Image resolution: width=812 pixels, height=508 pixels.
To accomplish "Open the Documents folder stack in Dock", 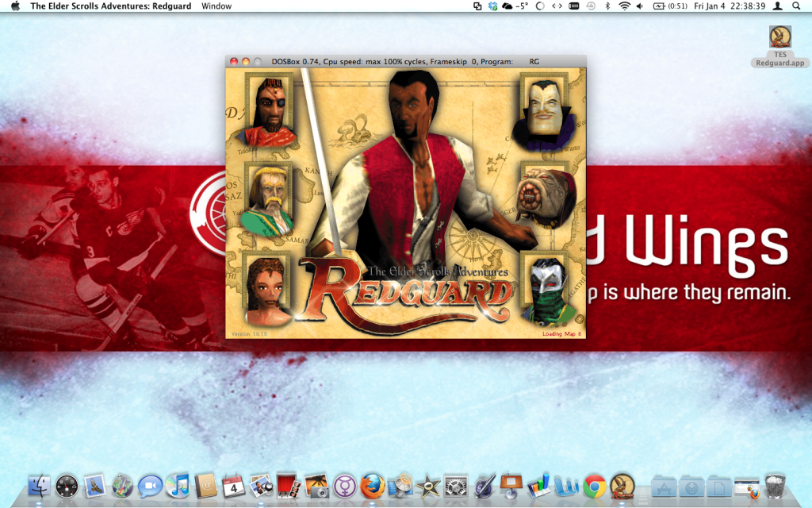I will [x=719, y=487].
